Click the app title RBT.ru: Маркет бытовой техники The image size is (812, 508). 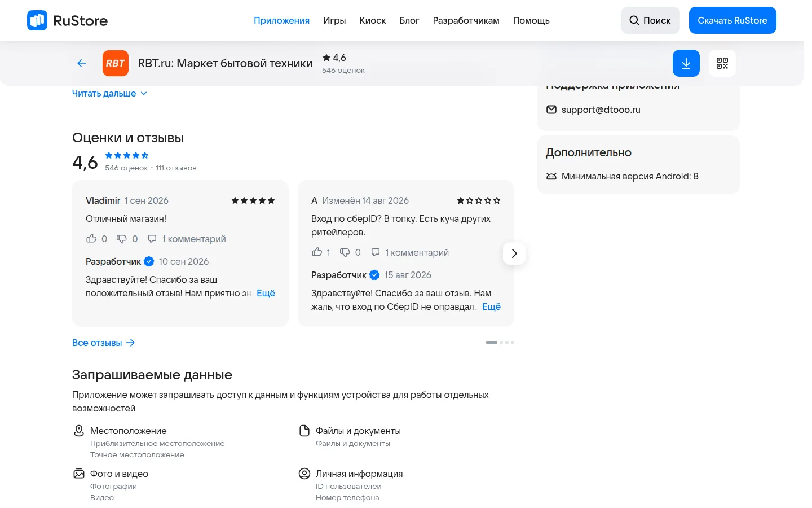tap(225, 63)
